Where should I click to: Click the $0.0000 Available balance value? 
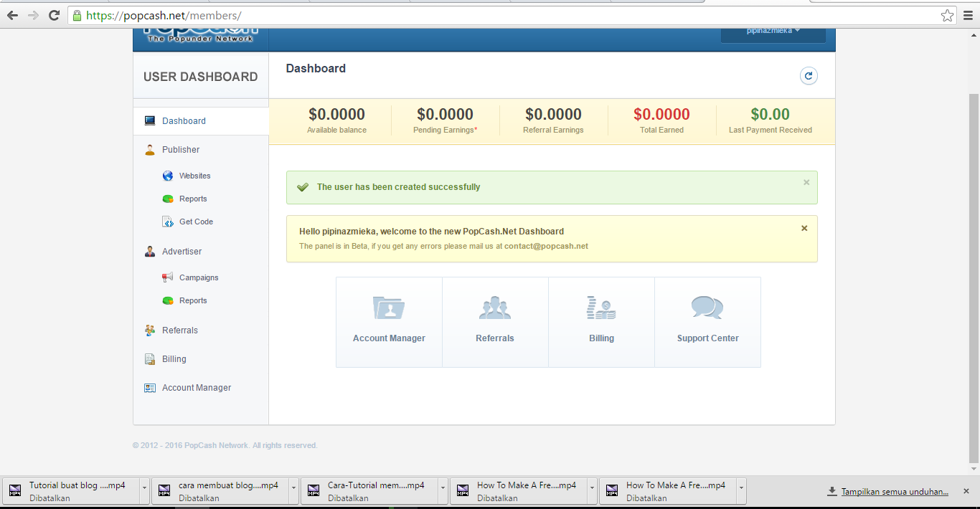(x=336, y=114)
